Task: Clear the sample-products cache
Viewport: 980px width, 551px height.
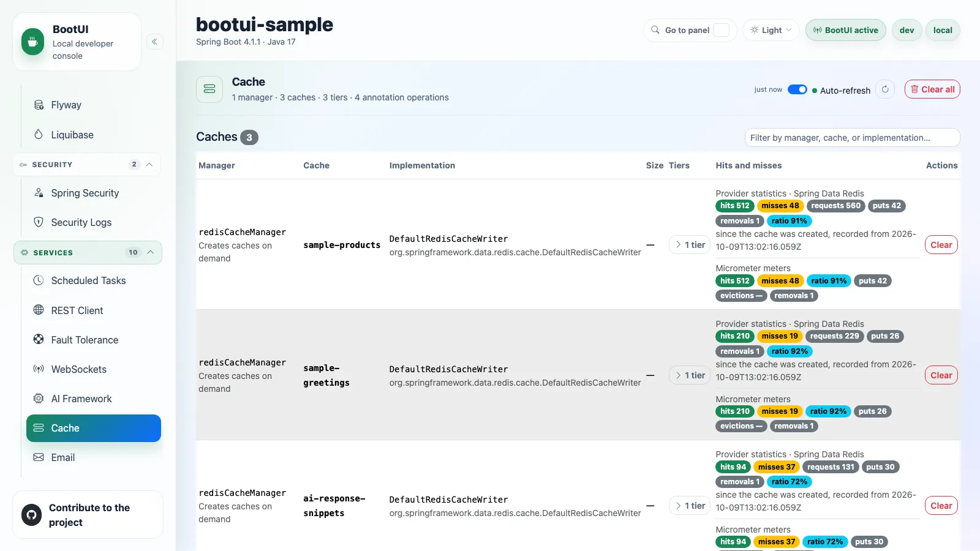Action: tap(941, 245)
